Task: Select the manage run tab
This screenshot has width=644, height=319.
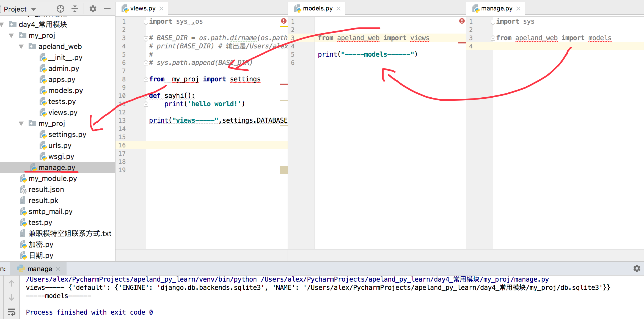Action: tap(39, 269)
